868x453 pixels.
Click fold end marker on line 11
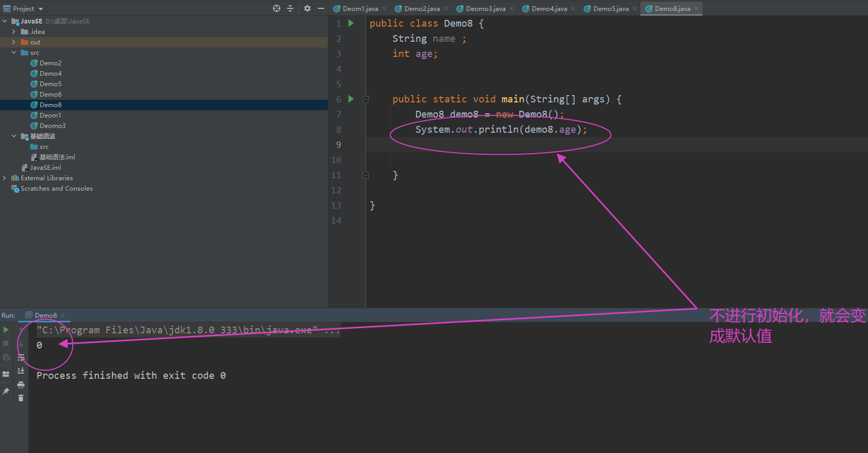(x=365, y=175)
